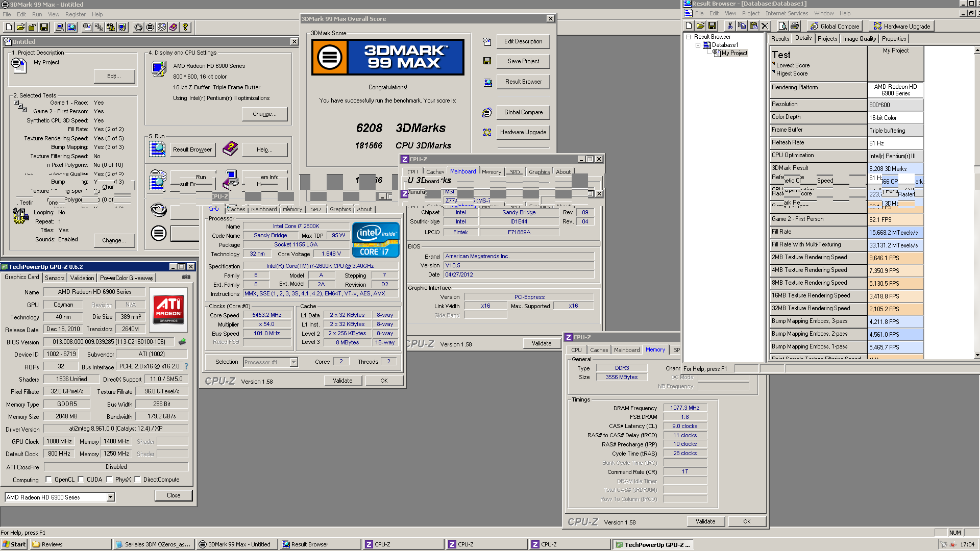This screenshot has height=551, width=980.
Task: Open Processor #1 selection dropdown in CPU-Z
Action: [x=293, y=362]
